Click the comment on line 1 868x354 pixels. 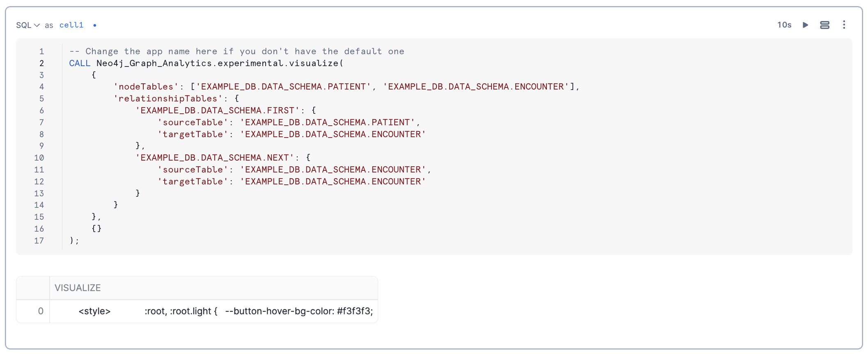[x=237, y=51]
